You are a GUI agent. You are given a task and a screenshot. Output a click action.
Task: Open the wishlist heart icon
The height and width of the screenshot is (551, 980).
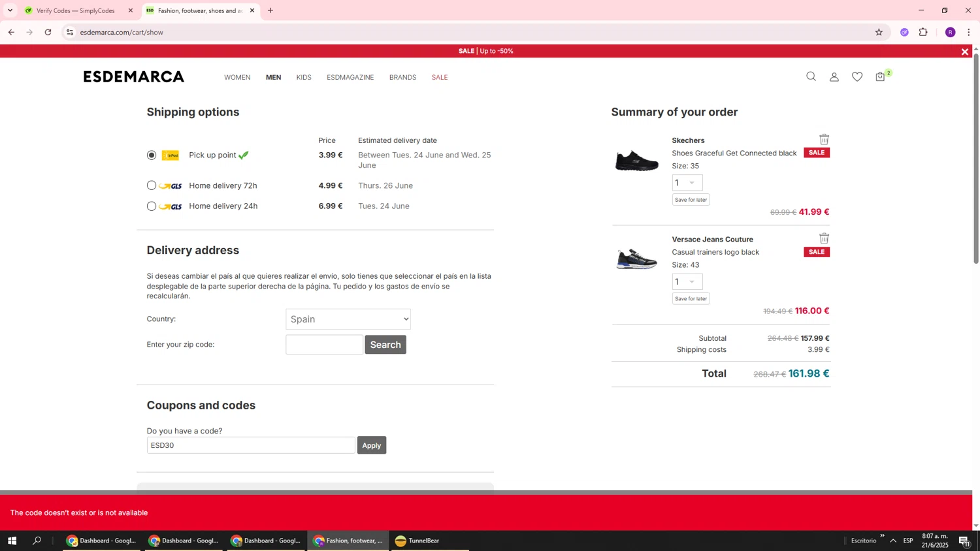857,77
